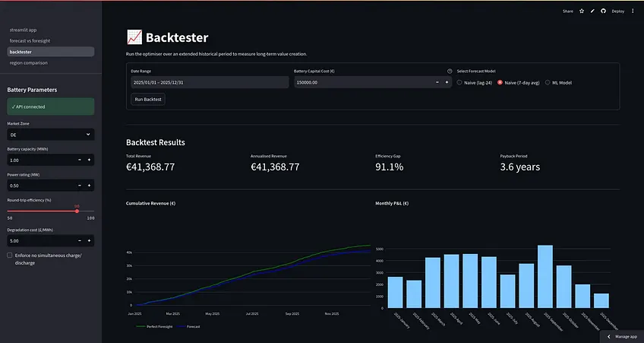This screenshot has width=644, height=343.
Task: Decrease Battery capacity with minus button
Action: click(80, 160)
